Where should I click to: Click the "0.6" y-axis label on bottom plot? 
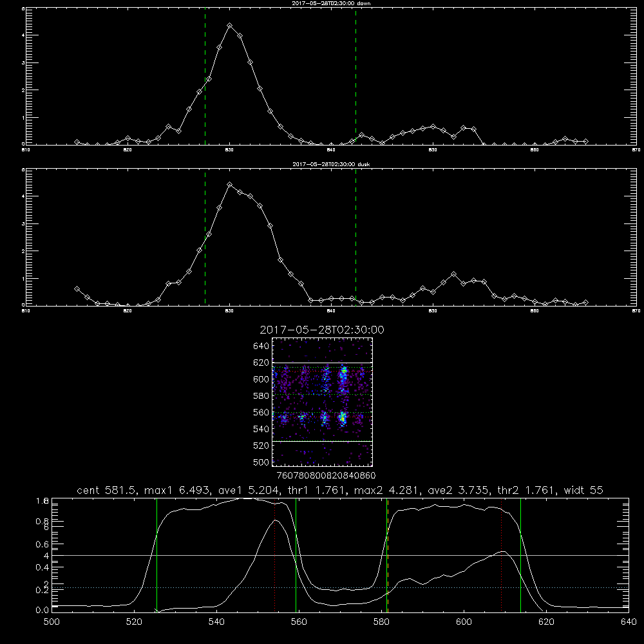point(43,544)
